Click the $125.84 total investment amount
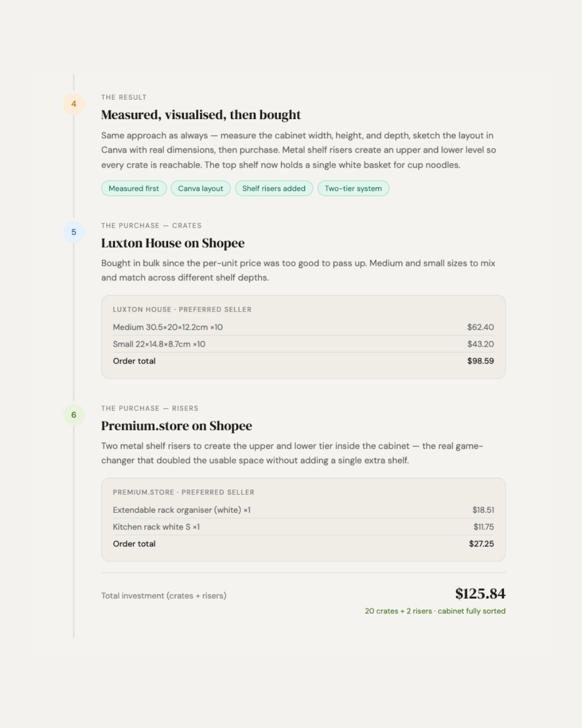The height and width of the screenshot is (728, 582). pos(480,594)
